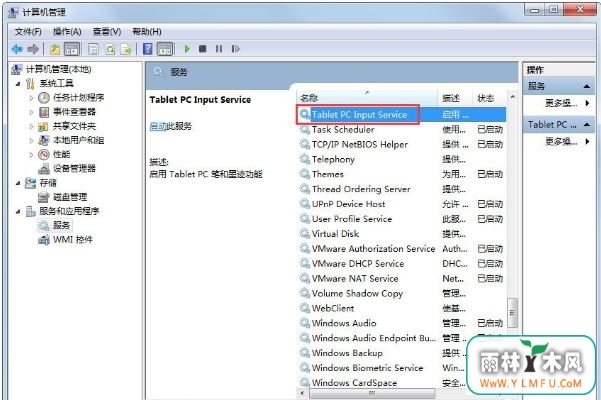Select the WebClient service

click(402, 308)
